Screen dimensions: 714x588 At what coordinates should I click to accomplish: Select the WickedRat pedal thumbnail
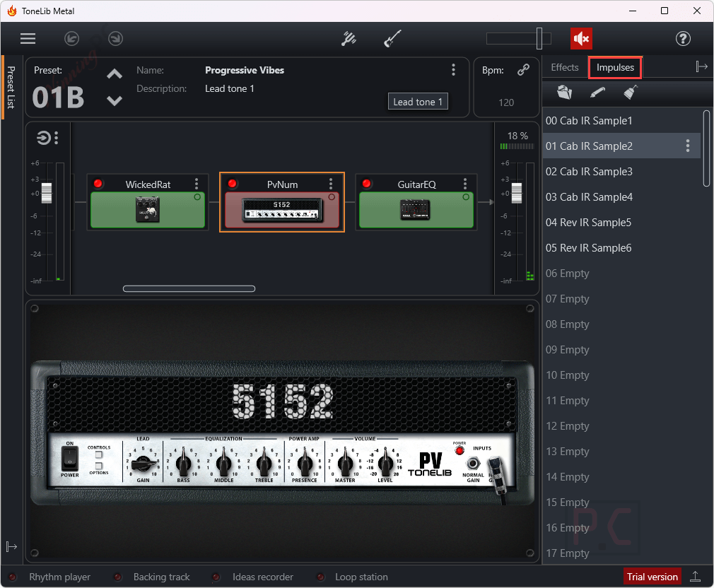[148, 210]
